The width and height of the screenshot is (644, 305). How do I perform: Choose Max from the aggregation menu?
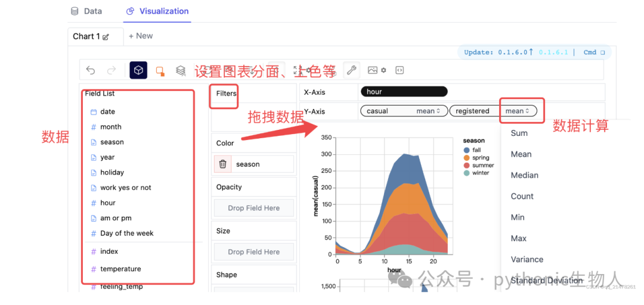point(518,238)
